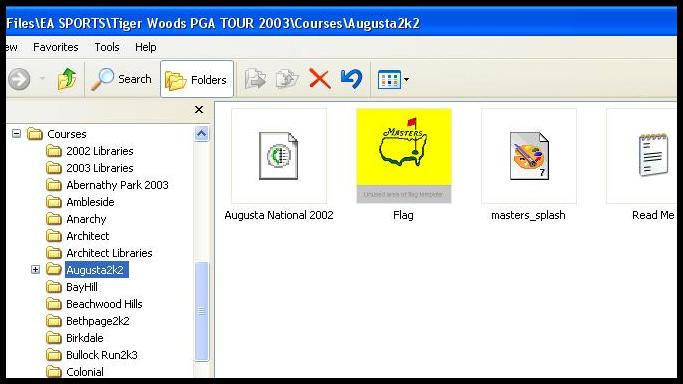Select the Augusta2k2 folder

pyautogui.click(x=97, y=270)
